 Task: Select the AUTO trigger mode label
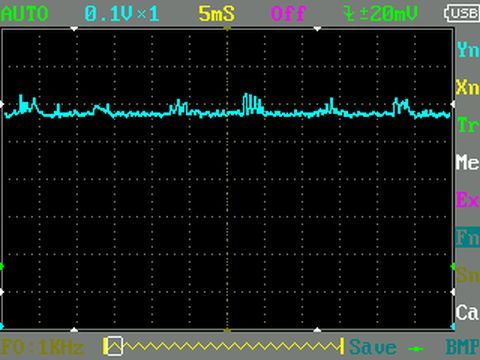25,14
